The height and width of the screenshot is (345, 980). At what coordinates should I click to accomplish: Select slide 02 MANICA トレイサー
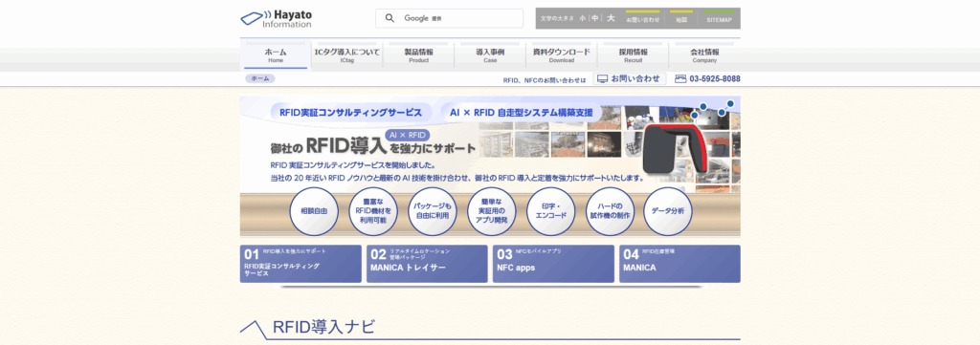427,263
